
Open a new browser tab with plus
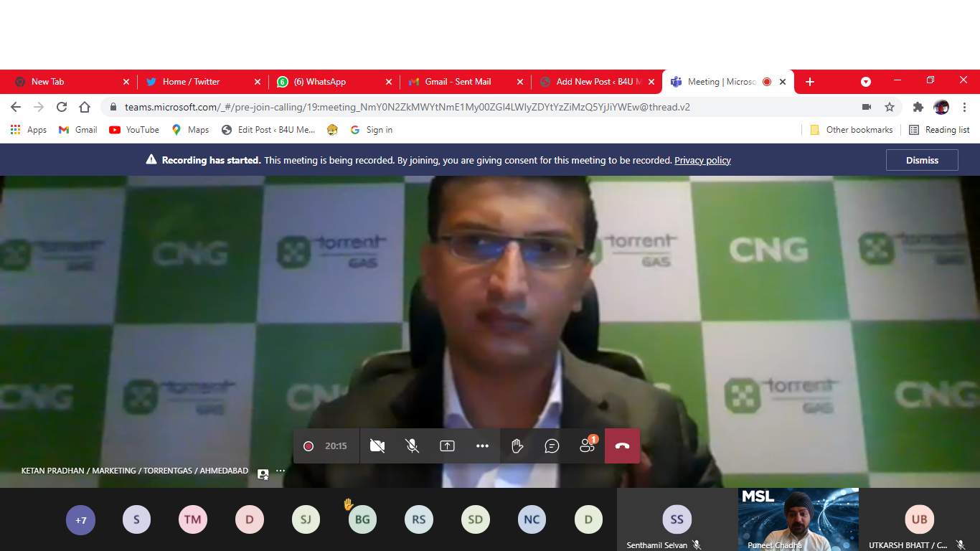(x=809, y=82)
